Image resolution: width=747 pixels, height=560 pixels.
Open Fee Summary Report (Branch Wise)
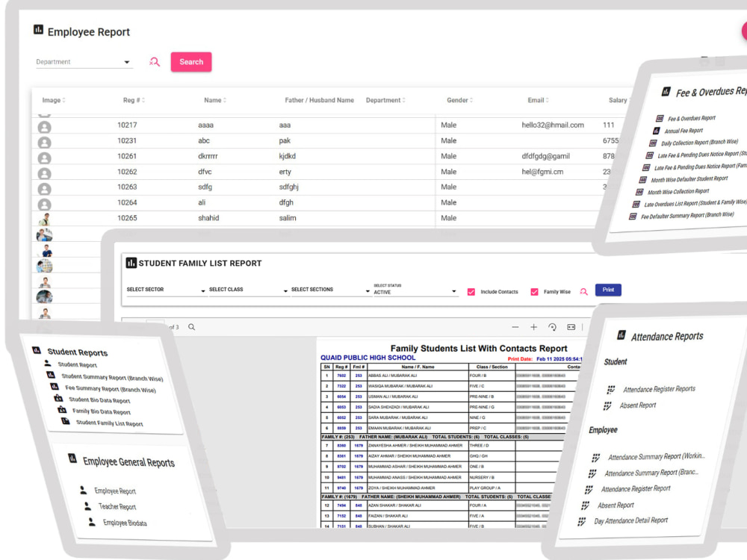(x=110, y=389)
